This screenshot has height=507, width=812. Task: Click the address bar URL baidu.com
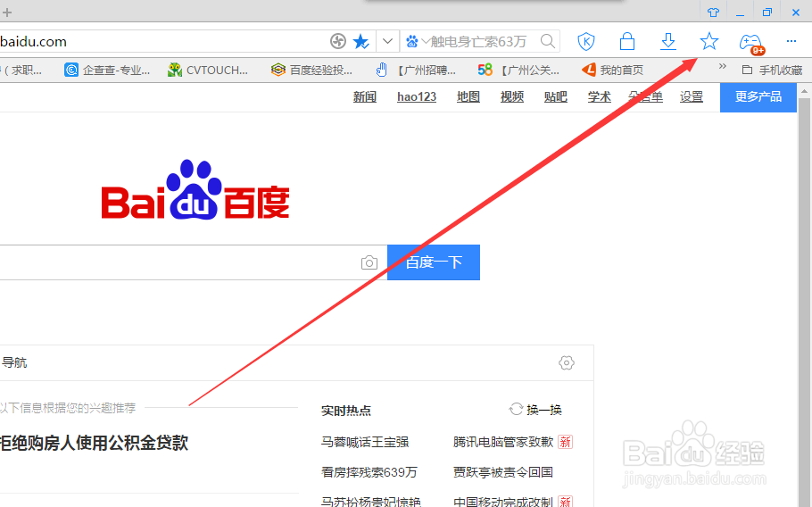33,41
